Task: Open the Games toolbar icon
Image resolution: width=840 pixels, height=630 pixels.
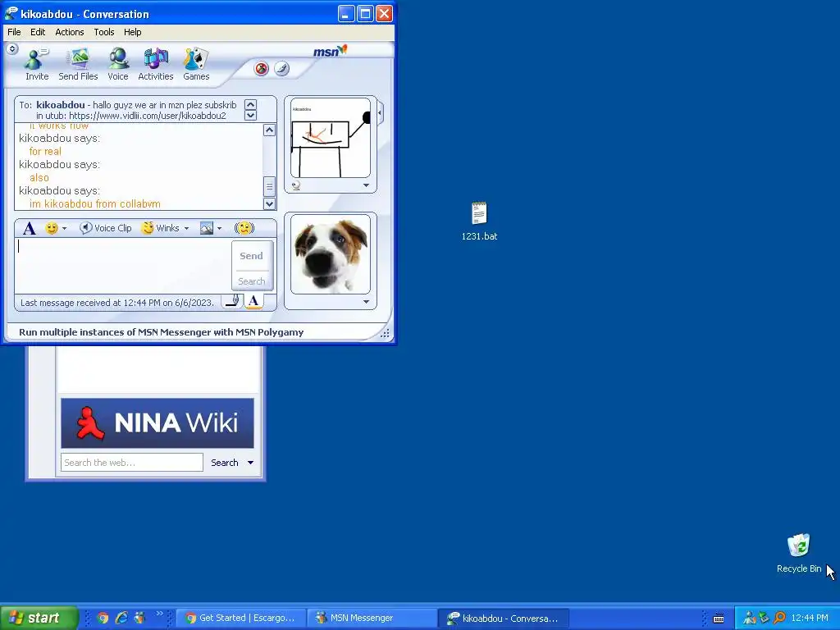Action: coord(196,64)
